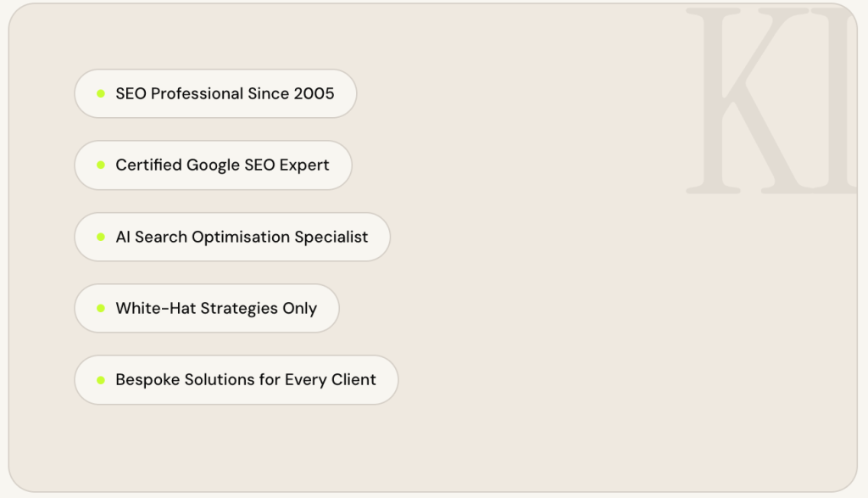This screenshot has height=498, width=868.
Task: Select the SEO Professional Since 2005 pill
Action: tap(215, 93)
